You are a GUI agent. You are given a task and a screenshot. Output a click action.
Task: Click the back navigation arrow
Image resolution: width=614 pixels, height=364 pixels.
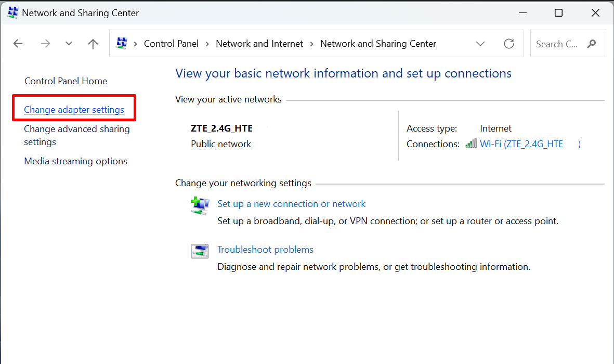18,43
